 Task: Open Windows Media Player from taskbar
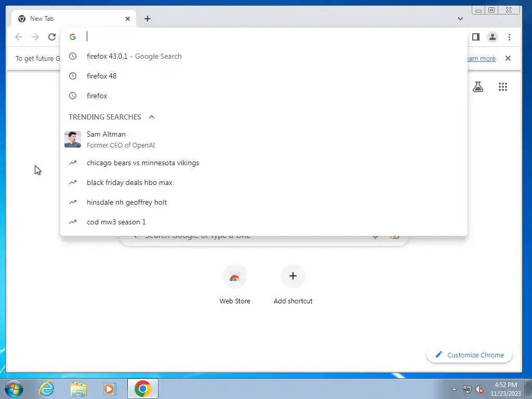110,389
